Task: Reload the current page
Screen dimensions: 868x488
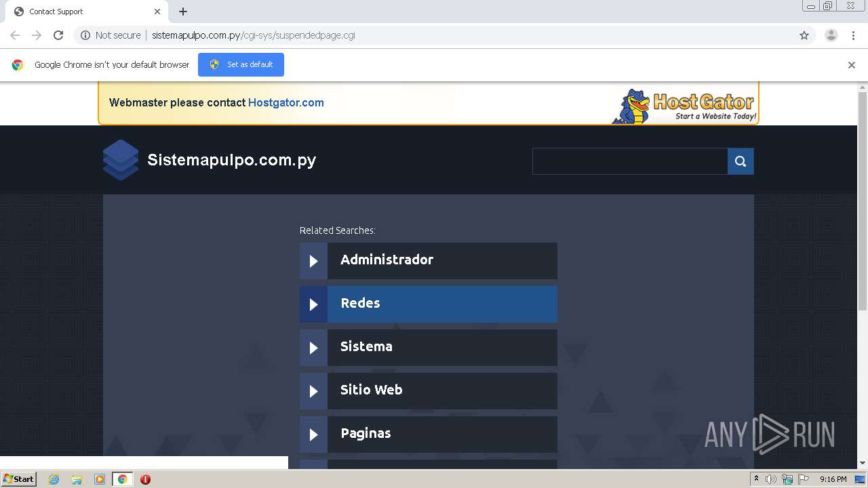Action: [58, 35]
